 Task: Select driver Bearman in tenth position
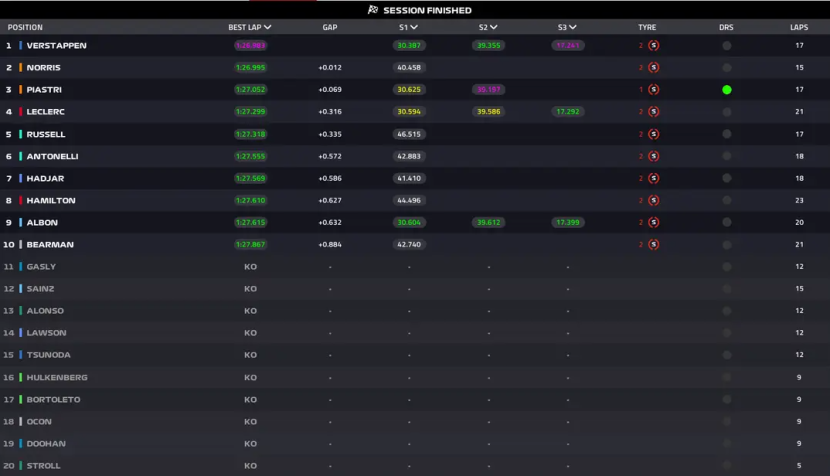click(50, 245)
